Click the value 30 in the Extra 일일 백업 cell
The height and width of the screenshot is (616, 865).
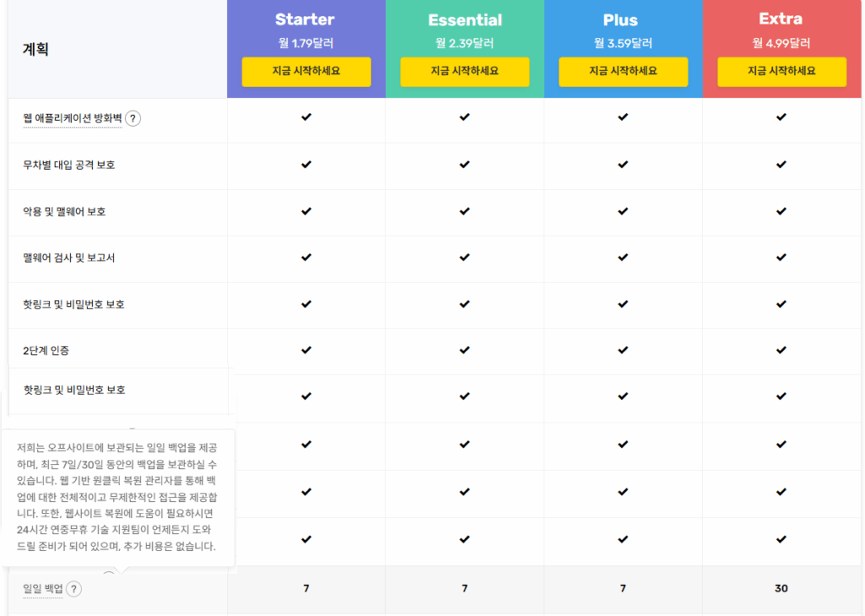(x=781, y=589)
